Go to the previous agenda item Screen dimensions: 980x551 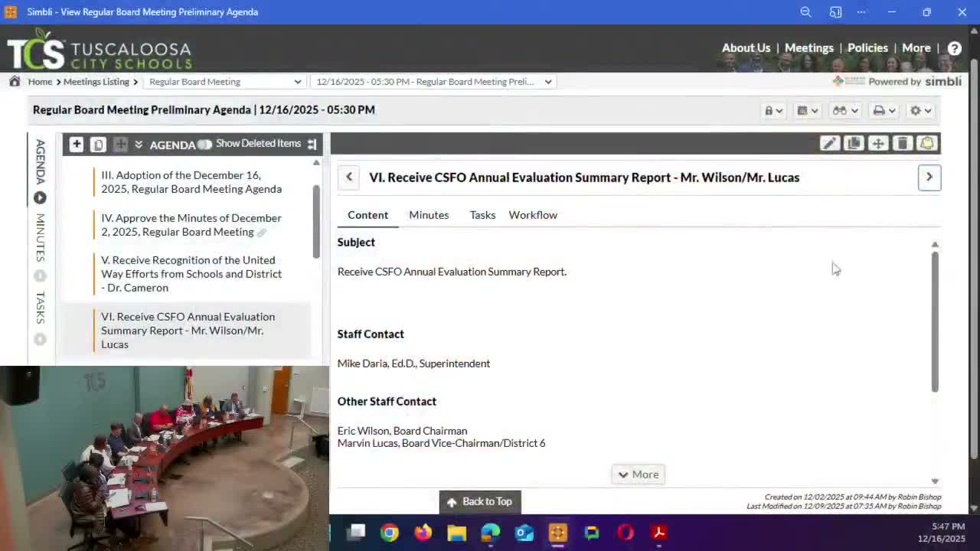pyautogui.click(x=349, y=178)
